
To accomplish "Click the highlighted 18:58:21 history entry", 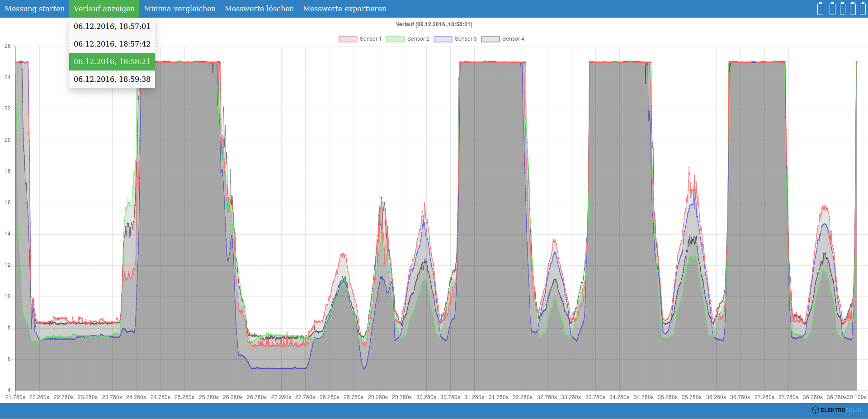I will [x=112, y=61].
